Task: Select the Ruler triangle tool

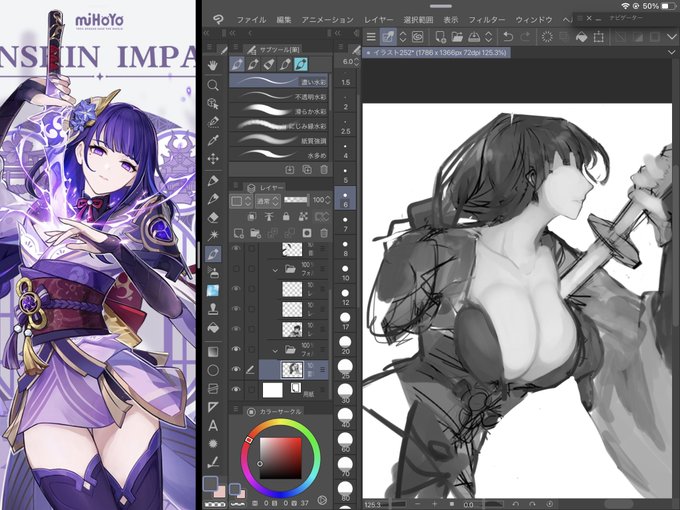Action: point(212,407)
